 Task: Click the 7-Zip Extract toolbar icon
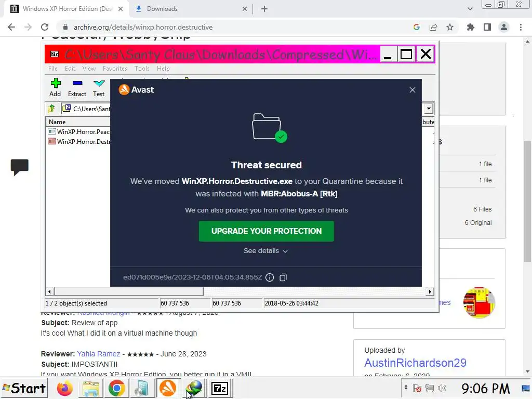[x=77, y=87]
